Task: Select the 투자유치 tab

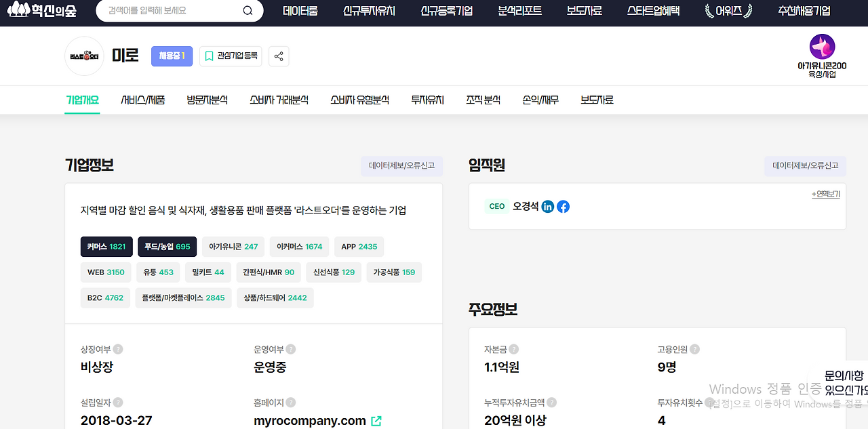Action: click(427, 100)
